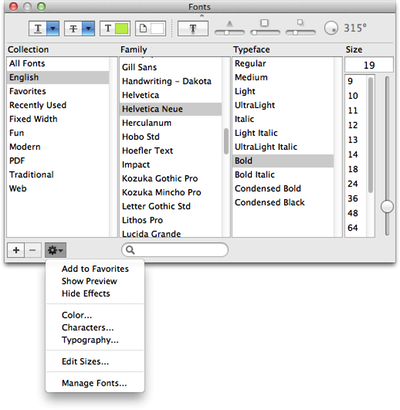Click the green zoom window button
Image resolution: width=400 pixels, height=410 pixels.
[41, 6]
